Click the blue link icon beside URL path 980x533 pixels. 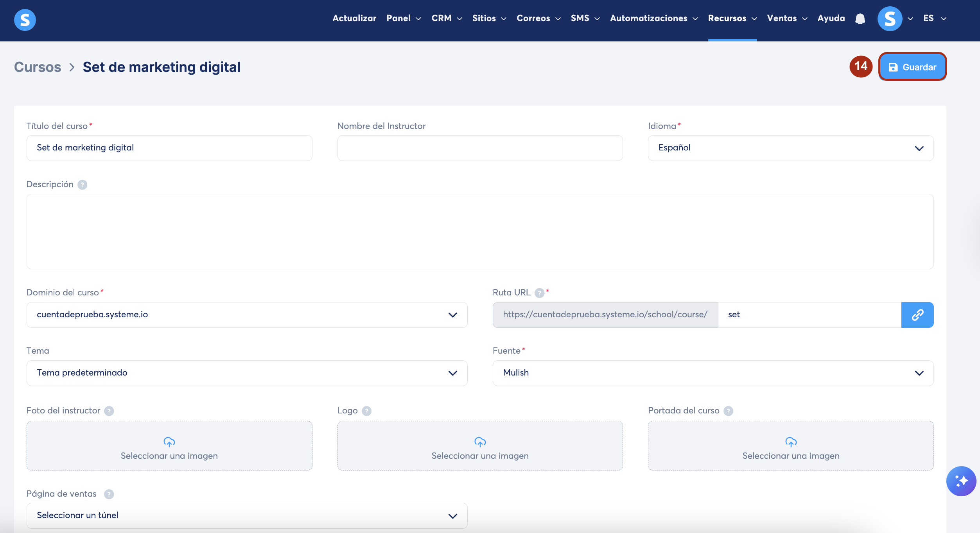tap(917, 315)
